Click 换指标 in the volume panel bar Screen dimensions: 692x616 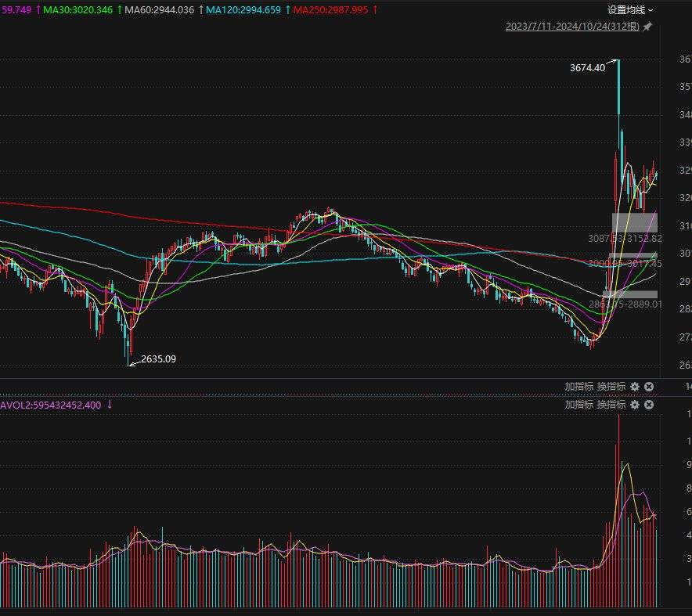(x=611, y=405)
